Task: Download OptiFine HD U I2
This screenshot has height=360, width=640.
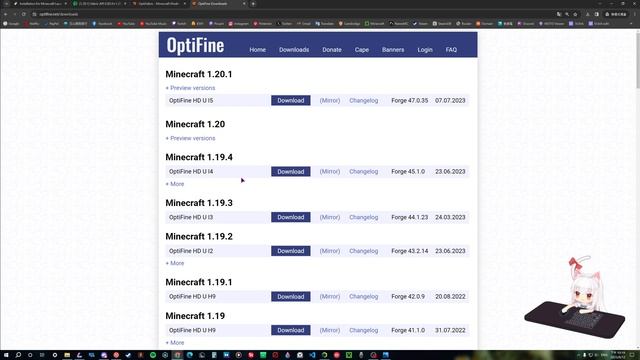Action: pyautogui.click(x=291, y=251)
